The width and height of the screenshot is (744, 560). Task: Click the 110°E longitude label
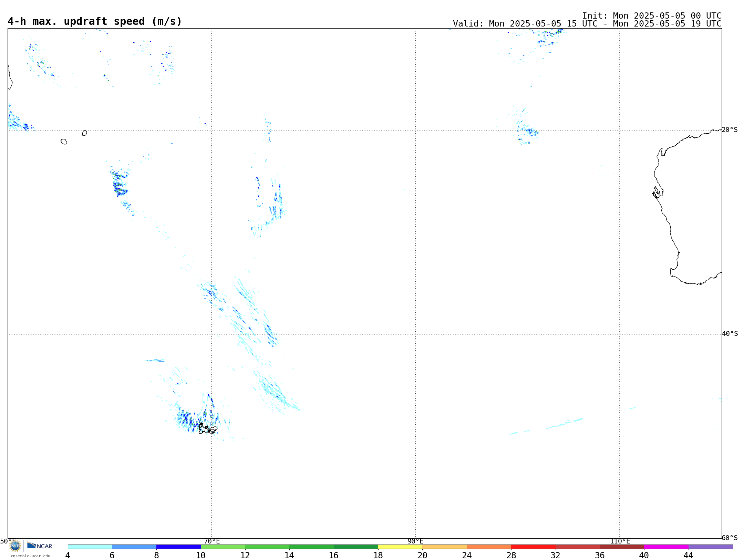point(620,541)
